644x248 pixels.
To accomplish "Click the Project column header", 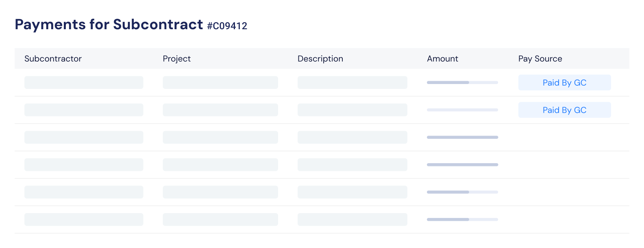I will click(176, 58).
